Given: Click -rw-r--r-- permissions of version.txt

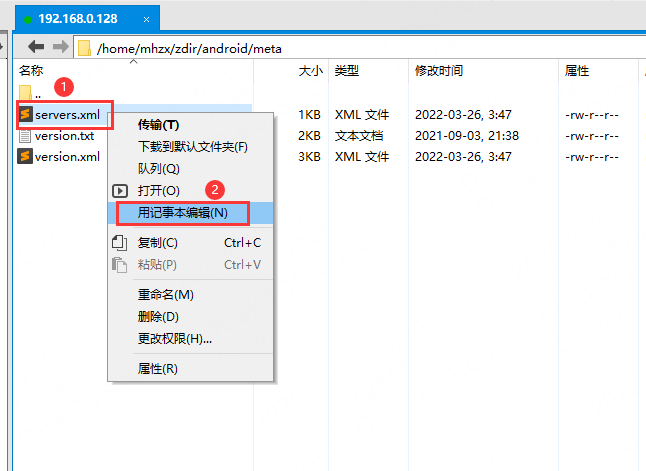Looking at the screenshot, I should pos(592,136).
